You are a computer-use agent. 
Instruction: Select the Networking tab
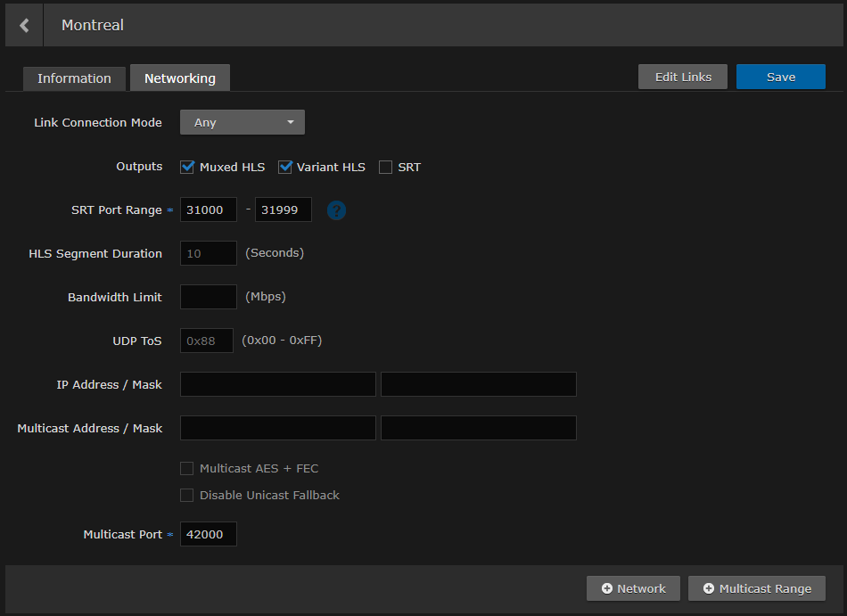[x=179, y=78]
